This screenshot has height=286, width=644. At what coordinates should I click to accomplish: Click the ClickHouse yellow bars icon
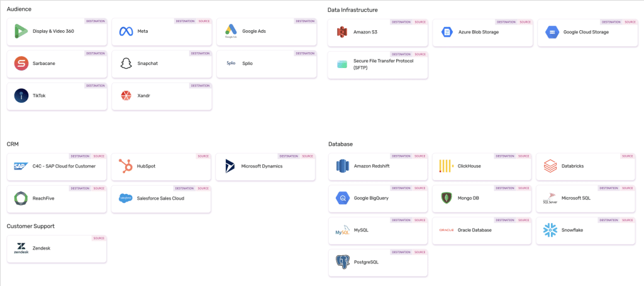coord(446,166)
